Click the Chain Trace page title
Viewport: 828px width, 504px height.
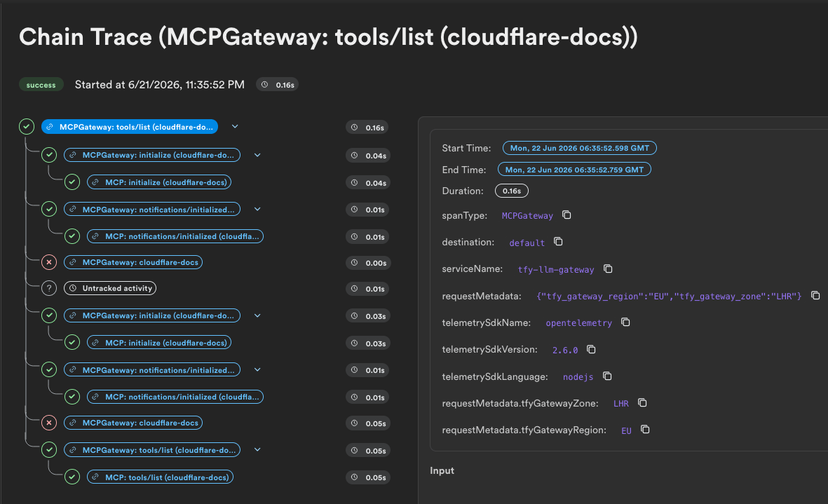[328, 37]
